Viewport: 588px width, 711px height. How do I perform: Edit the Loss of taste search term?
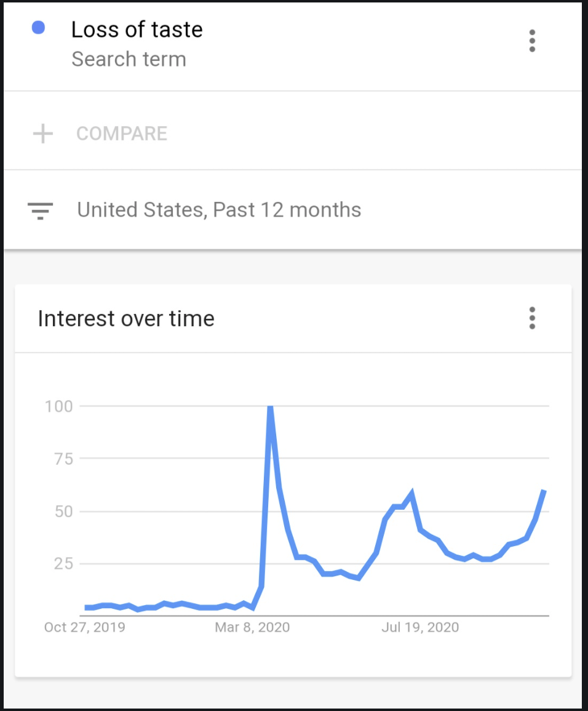pos(137,30)
